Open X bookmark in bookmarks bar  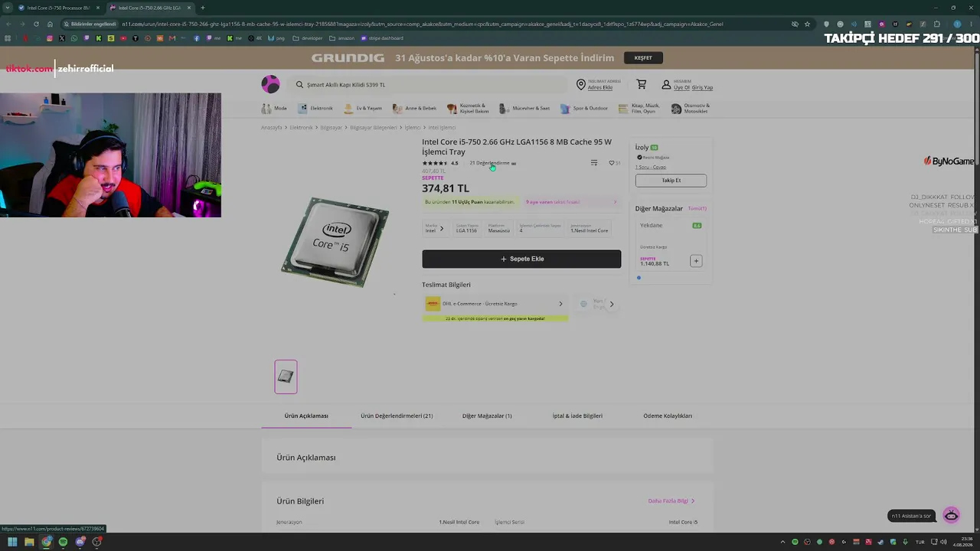click(62, 38)
